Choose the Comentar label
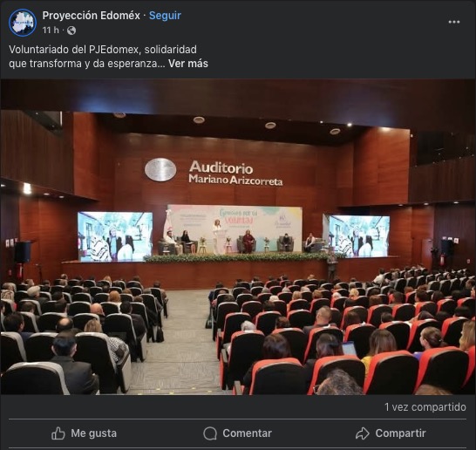This screenshot has height=450, width=476. pyautogui.click(x=247, y=433)
